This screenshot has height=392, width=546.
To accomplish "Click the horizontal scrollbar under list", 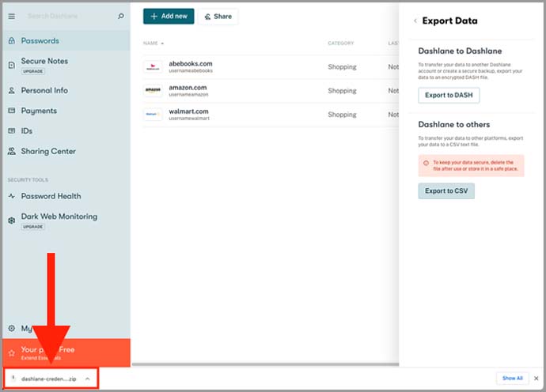I will point(265,364).
